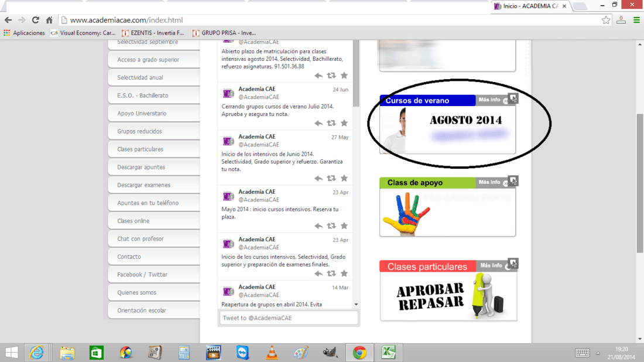Click the Twitter feed scroll down arrow
644x362 pixels.
coord(356,305)
